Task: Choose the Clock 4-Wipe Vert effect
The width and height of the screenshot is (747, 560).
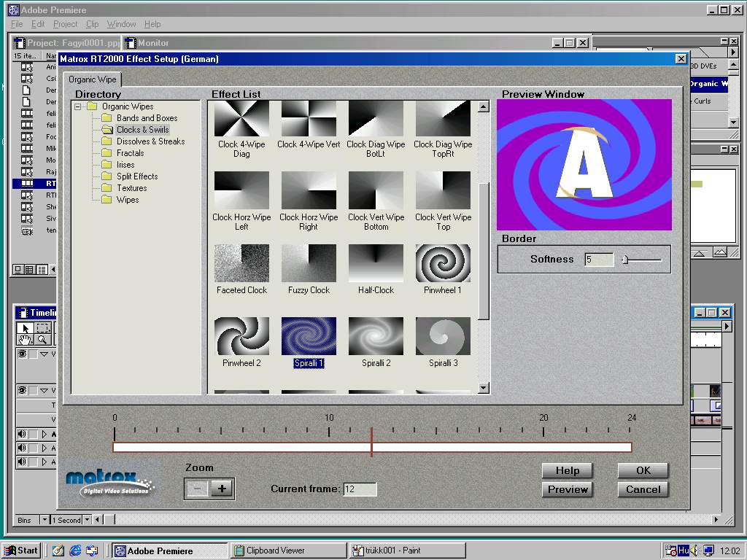Action: tap(309, 125)
